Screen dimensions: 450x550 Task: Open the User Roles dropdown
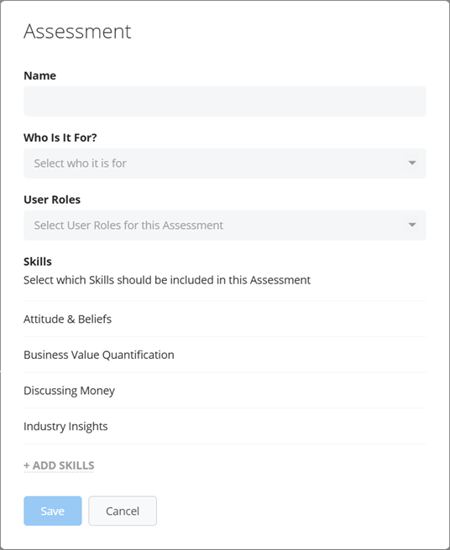tap(225, 225)
